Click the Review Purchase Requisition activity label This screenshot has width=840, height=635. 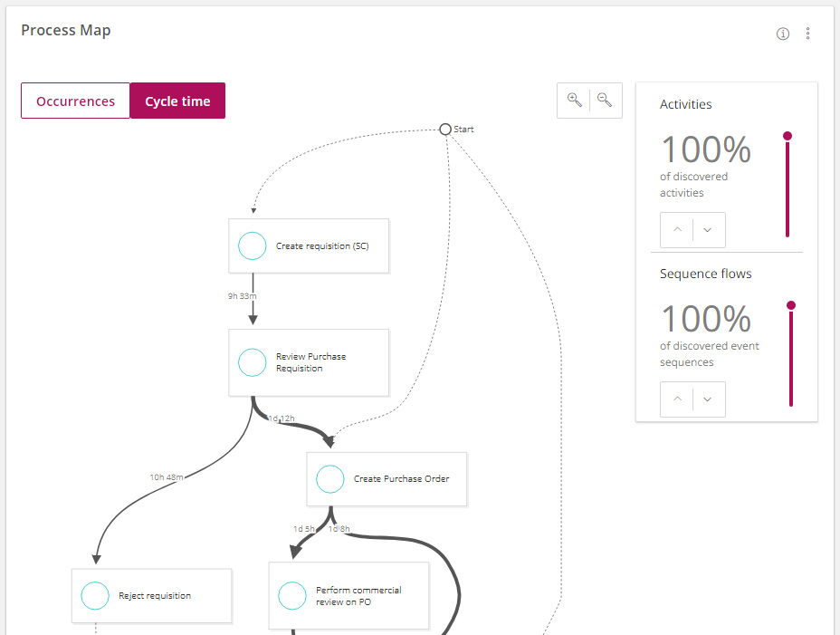pos(310,362)
